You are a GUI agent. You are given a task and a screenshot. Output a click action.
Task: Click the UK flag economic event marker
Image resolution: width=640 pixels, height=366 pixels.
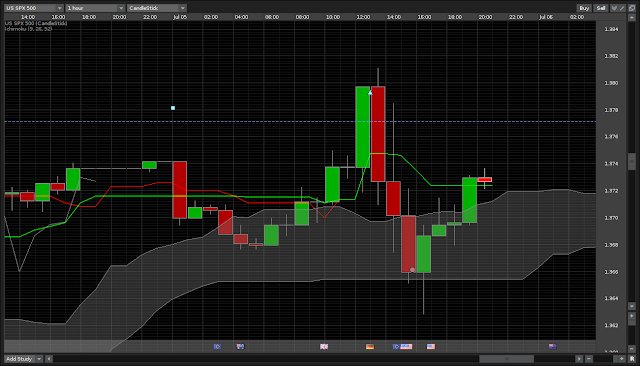point(324,346)
